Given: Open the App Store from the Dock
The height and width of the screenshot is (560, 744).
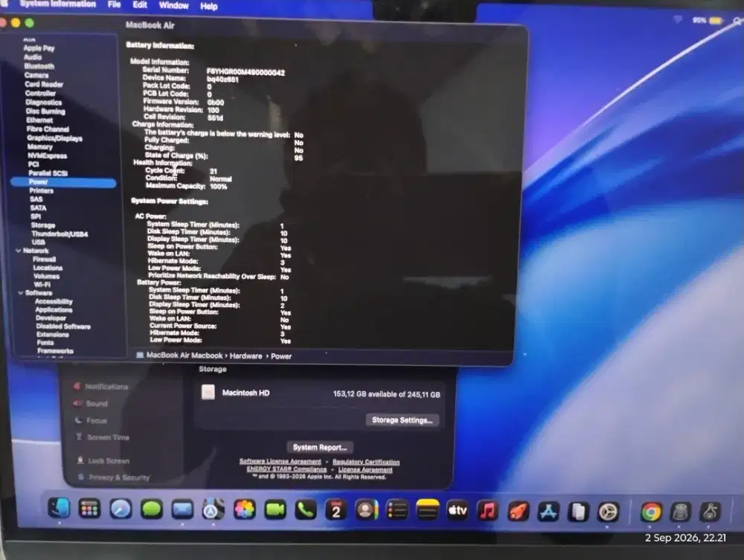Looking at the screenshot, I should (548, 512).
